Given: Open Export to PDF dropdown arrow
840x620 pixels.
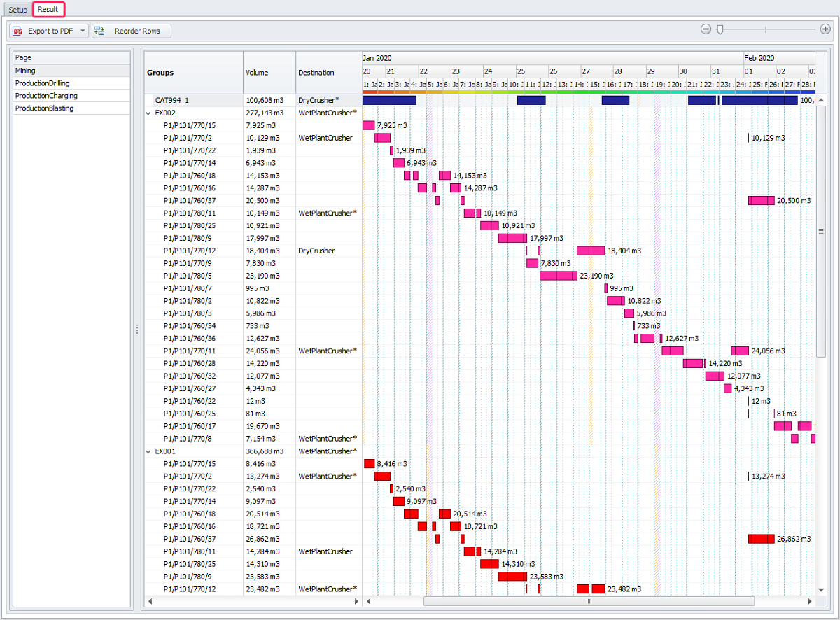Looking at the screenshot, I should coord(83,31).
